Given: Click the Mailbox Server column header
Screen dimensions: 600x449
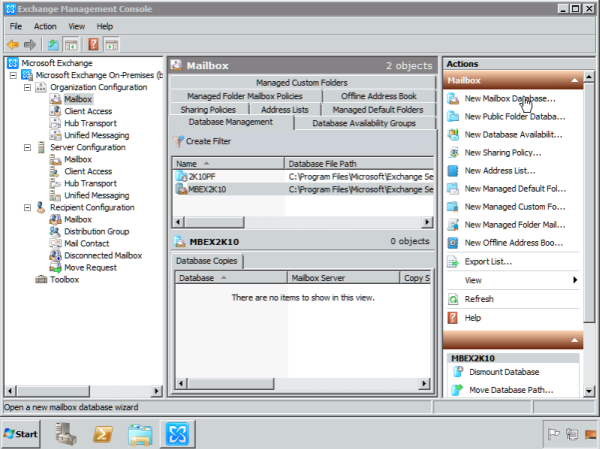Looking at the screenshot, I should coord(343,278).
